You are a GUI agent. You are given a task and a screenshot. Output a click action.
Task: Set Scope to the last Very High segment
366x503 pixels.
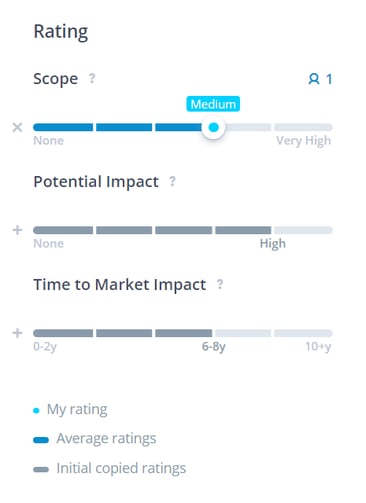[x=303, y=127]
